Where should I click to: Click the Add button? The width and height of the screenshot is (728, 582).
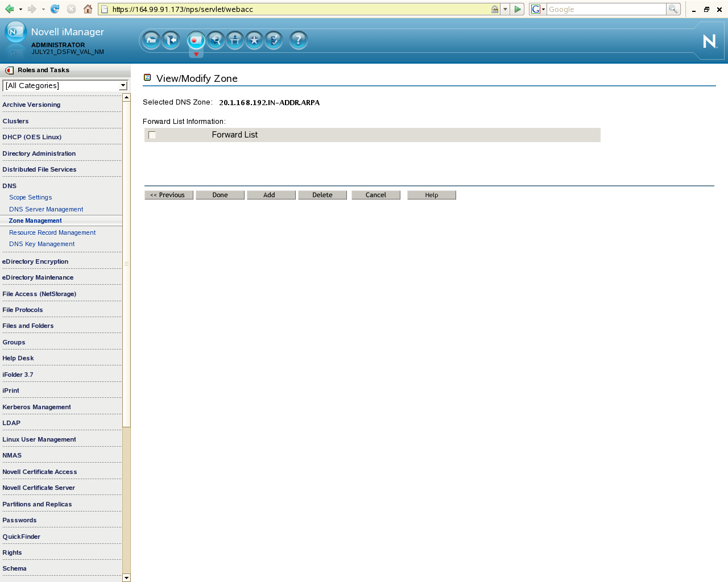pyautogui.click(x=271, y=195)
